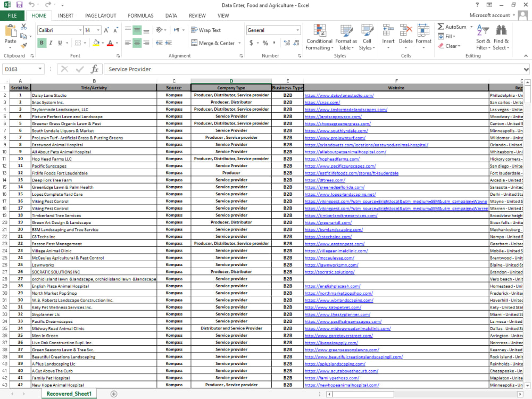Toggle Middle Align vertical alignment
This screenshot has width=532, height=399.
click(137, 30)
